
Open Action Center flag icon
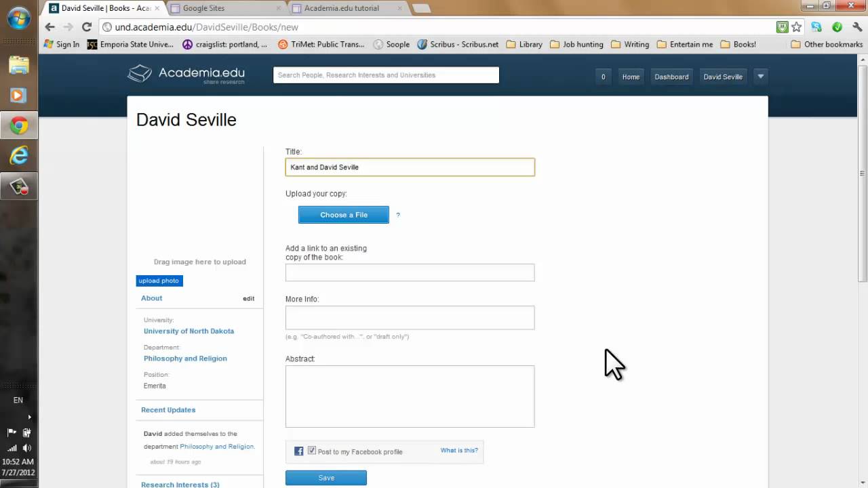[x=12, y=432]
